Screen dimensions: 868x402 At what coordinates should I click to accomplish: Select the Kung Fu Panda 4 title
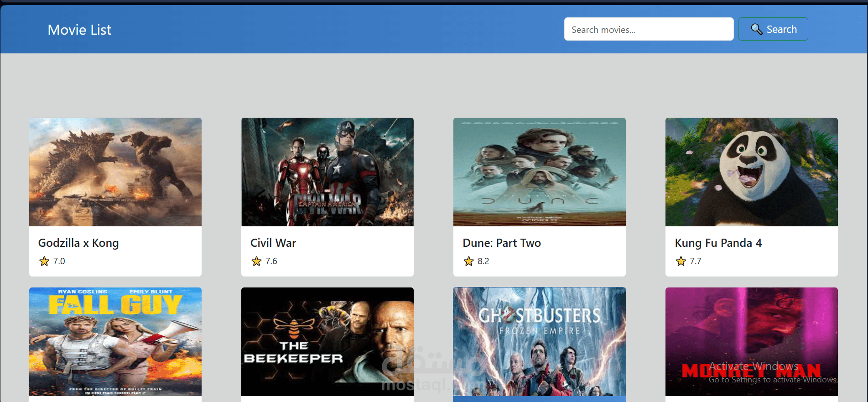pyautogui.click(x=718, y=243)
